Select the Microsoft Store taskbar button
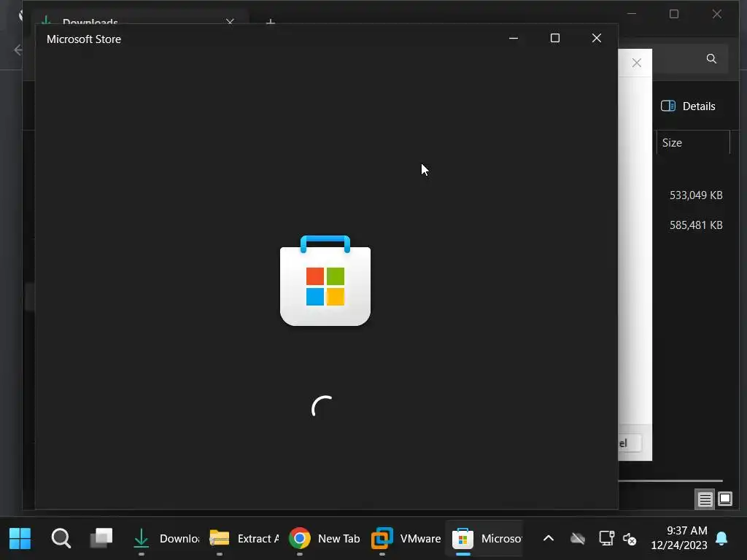Viewport: 747px width, 560px height. coord(486,539)
